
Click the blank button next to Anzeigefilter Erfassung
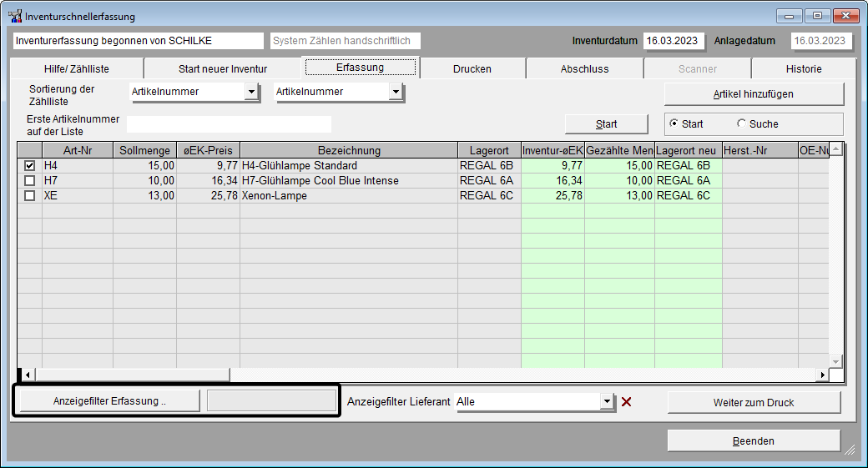(271, 400)
